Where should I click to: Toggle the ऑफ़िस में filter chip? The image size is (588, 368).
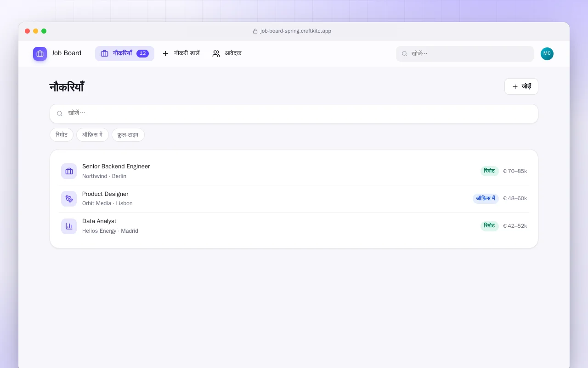coord(92,135)
